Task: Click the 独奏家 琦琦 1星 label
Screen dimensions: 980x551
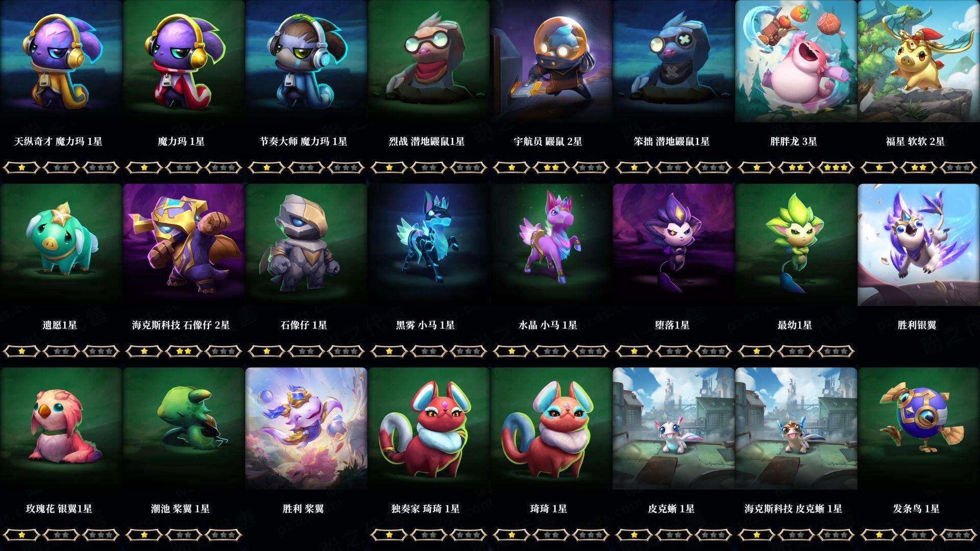Action: (x=425, y=509)
